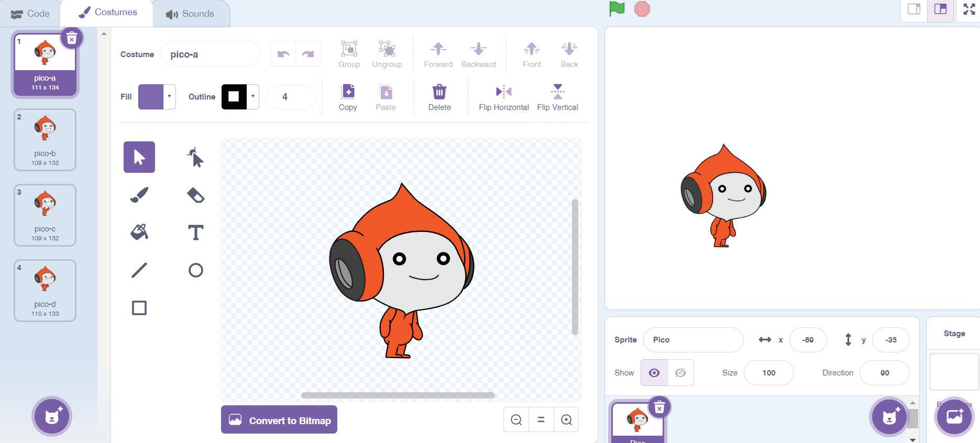
Task: Click the Delete trash icon
Action: 439,92
